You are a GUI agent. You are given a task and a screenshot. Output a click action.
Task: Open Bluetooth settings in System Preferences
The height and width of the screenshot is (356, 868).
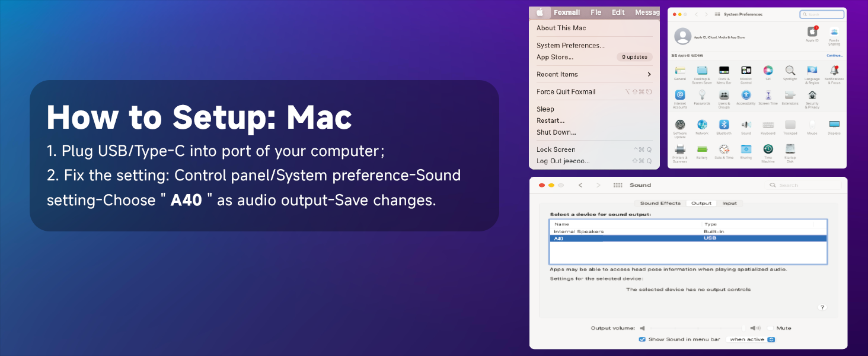pyautogui.click(x=724, y=125)
